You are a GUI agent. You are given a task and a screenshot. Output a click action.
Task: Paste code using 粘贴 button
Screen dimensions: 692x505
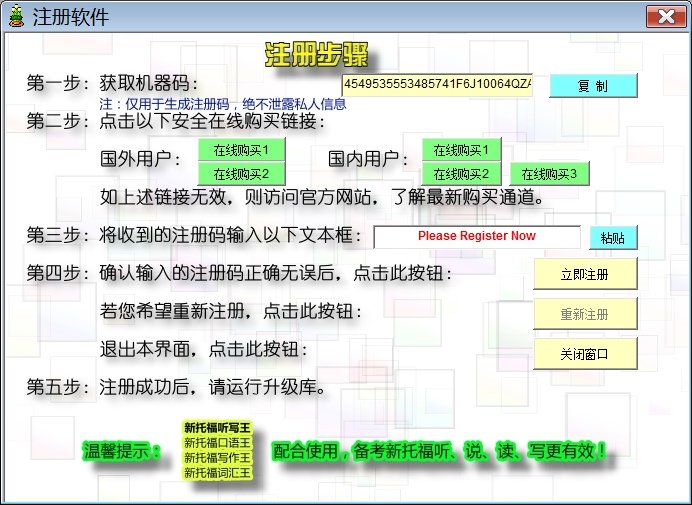coord(613,237)
